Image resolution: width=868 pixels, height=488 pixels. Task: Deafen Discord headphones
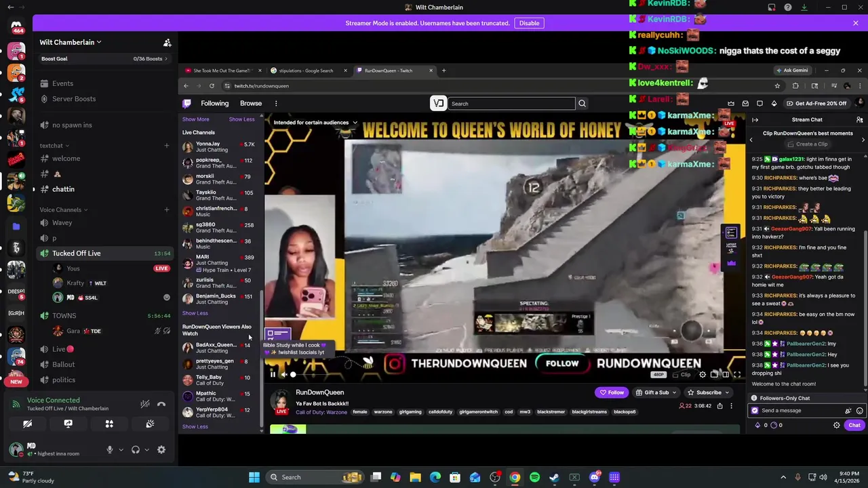click(x=135, y=449)
